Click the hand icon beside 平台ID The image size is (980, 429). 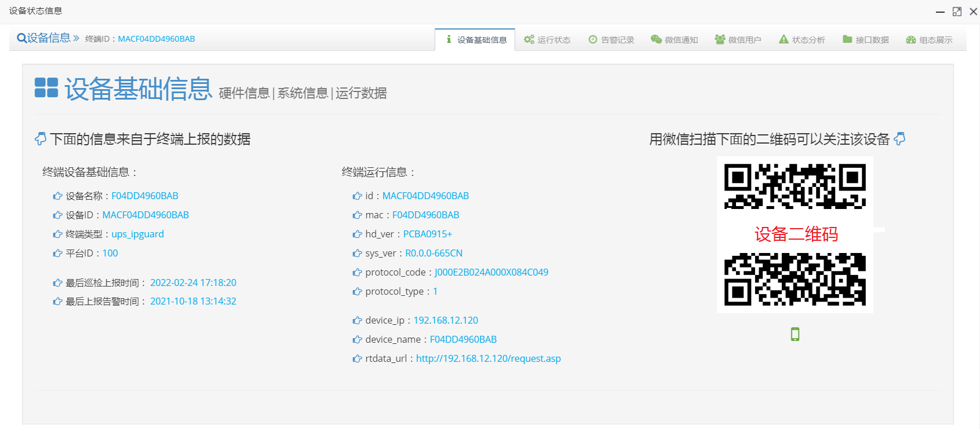57,254
